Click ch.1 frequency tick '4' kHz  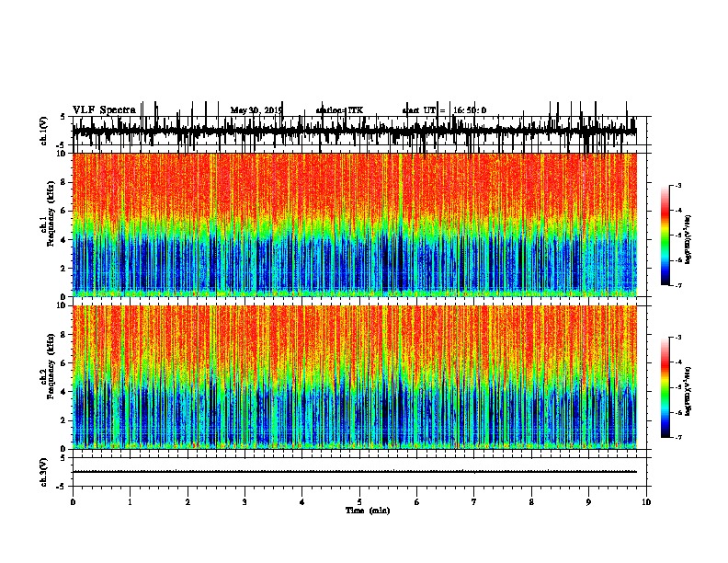[64, 240]
